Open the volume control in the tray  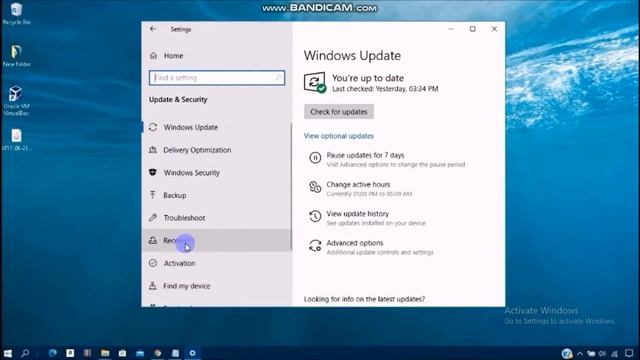[602, 353]
